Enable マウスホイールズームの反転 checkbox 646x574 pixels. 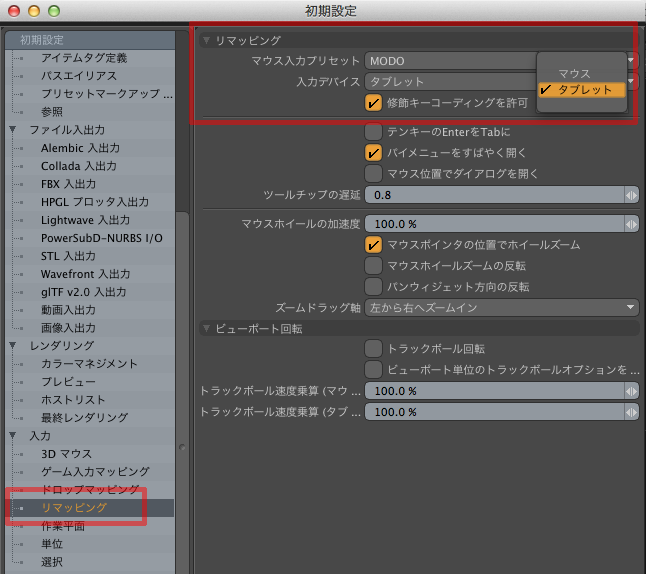click(x=373, y=266)
